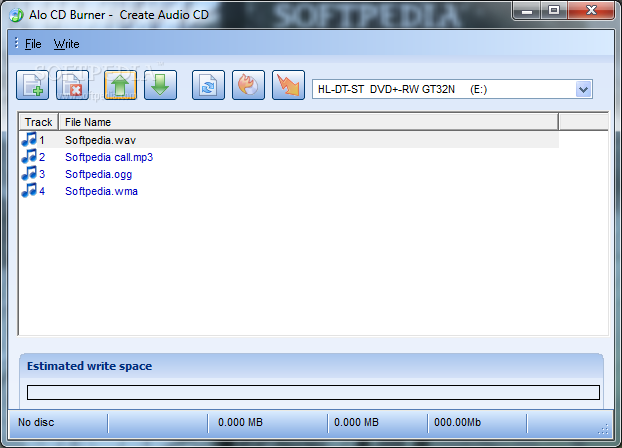This screenshot has height=448, width=622.
Task: Select Softpedia call.mp3 in the list
Action: (x=109, y=157)
